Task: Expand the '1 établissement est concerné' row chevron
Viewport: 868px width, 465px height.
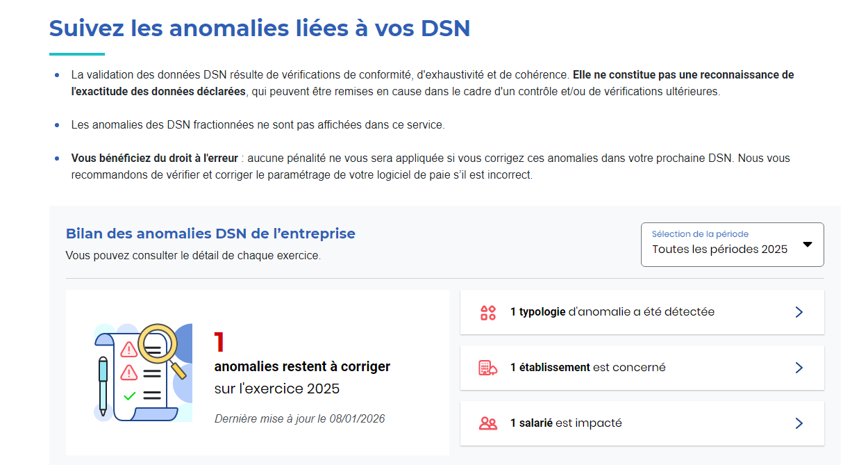Action: point(799,367)
